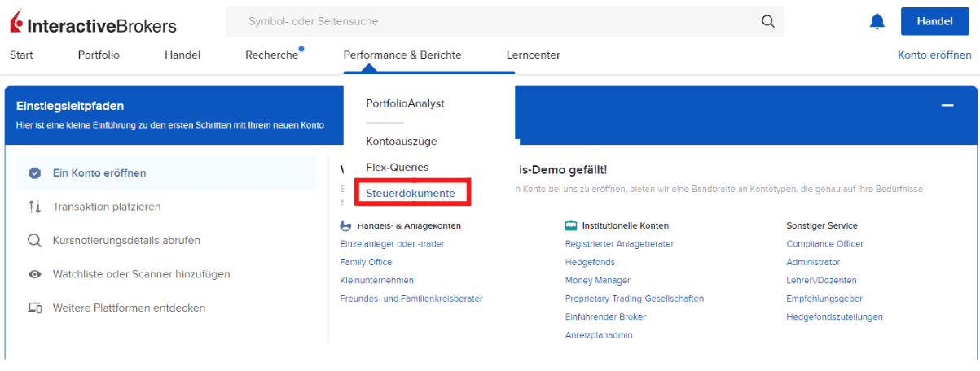Click the Weitere Plattformen devices icon
Image resolution: width=980 pixels, height=371 pixels.
[34, 308]
